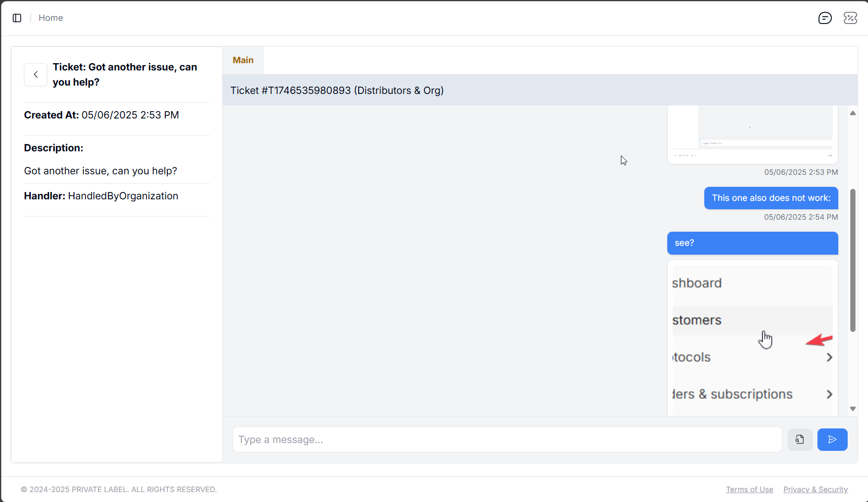The width and height of the screenshot is (868, 502).
Task: Click the percent coupon icon in header
Action: (x=850, y=18)
